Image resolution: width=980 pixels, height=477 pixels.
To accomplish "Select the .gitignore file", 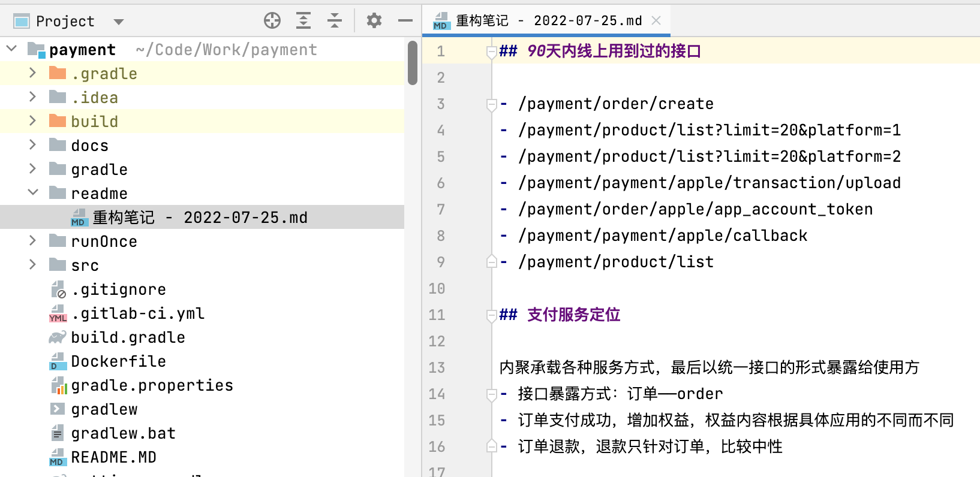I will tap(118, 289).
